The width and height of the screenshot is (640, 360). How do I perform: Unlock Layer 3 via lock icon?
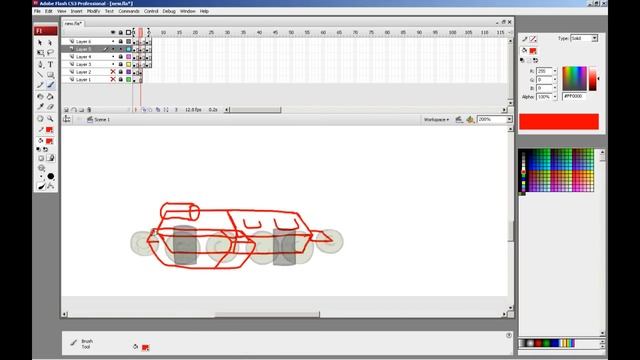(121, 64)
